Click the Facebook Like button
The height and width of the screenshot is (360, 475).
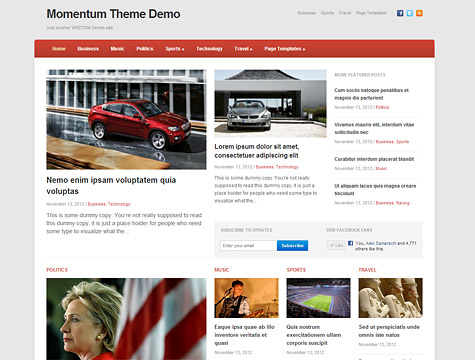pos(336,245)
